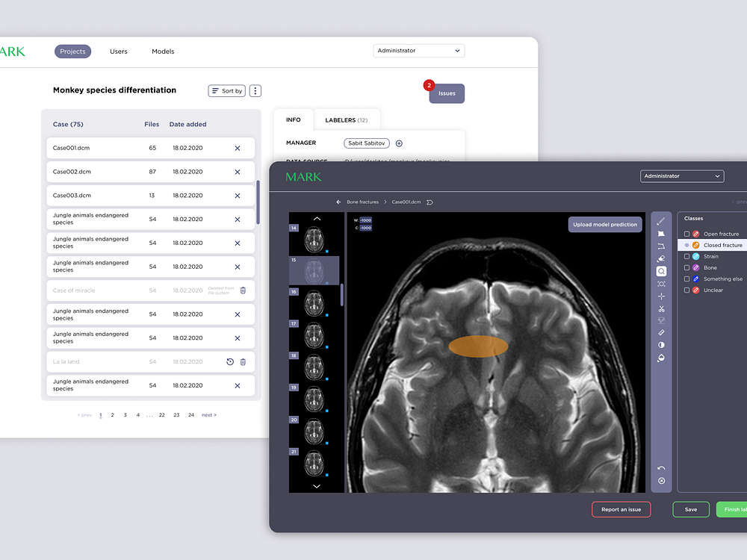The image size is (747, 560).
Task: Remove Case002.dcm from the case list
Action: 238,172
